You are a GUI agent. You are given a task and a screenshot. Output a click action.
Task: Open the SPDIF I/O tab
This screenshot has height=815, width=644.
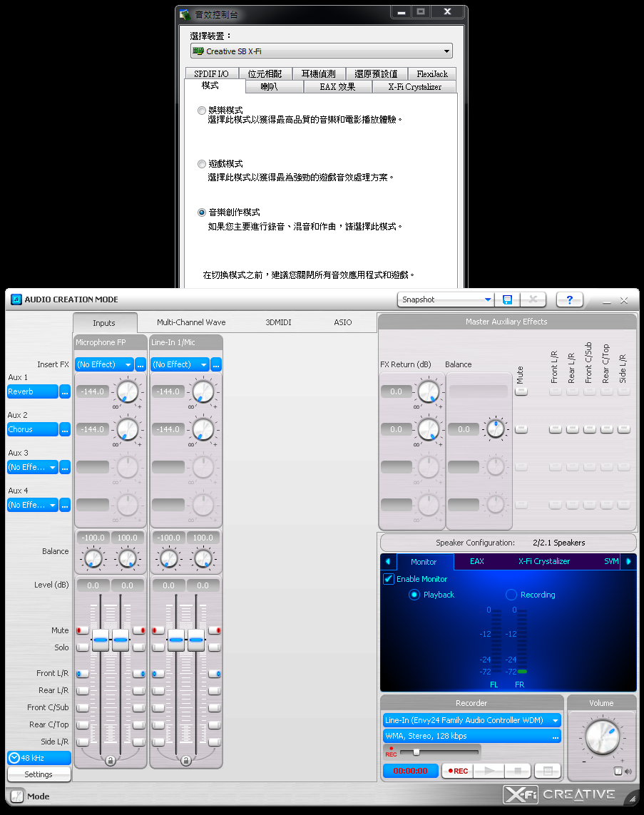pos(212,74)
